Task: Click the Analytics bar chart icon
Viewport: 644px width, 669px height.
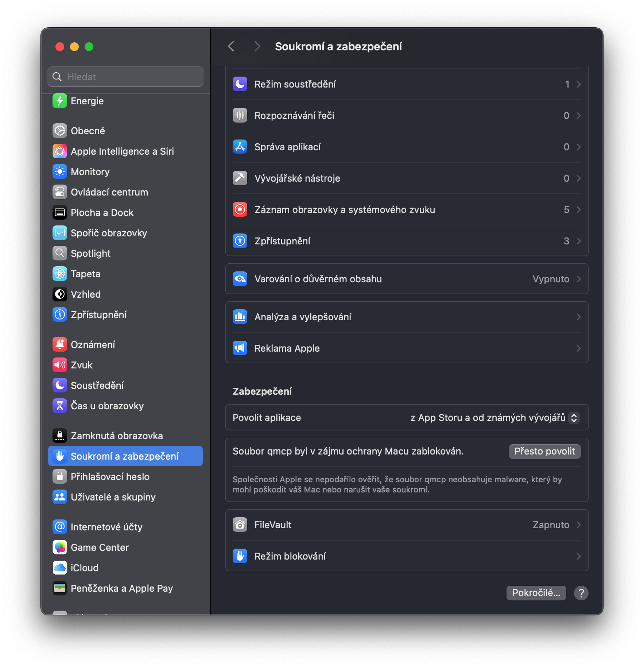Action: click(x=240, y=317)
